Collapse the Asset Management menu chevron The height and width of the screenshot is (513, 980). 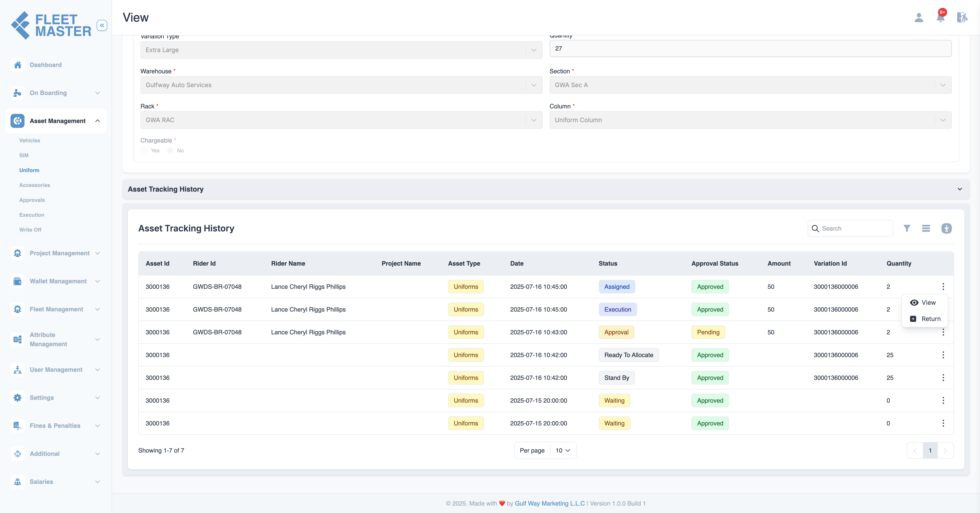point(97,121)
